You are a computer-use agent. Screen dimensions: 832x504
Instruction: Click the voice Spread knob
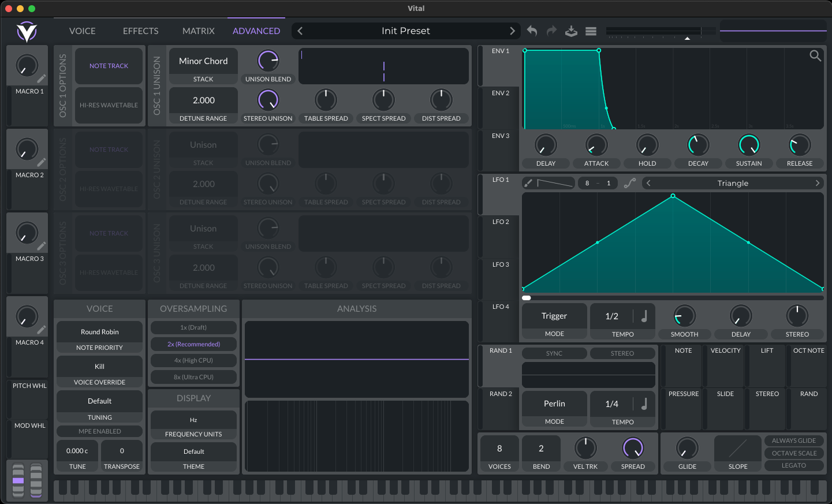pyautogui.click(x=633, y=448)
